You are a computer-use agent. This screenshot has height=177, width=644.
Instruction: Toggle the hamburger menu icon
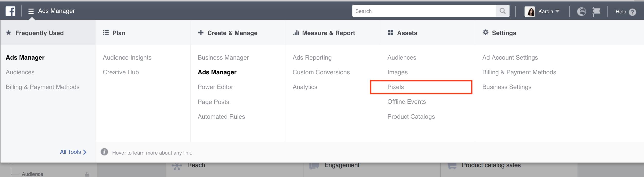click(x=31, y=11)
